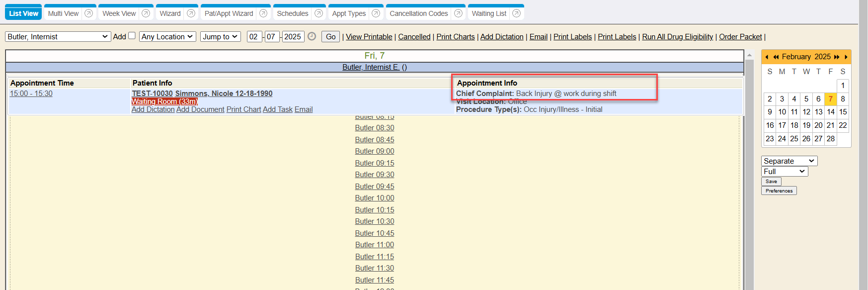Click pop-out icon beside Week View tab
This screenshot has width=868, height=290.
146,13
